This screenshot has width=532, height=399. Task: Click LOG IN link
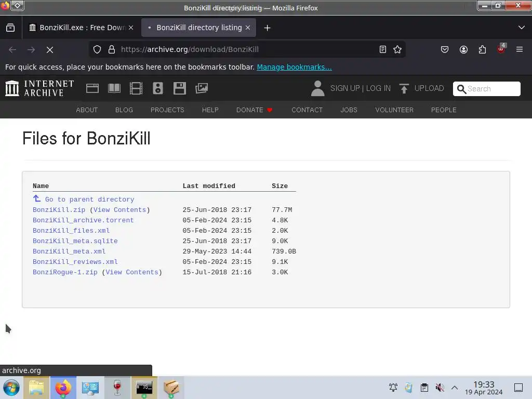tap(378, 88)
